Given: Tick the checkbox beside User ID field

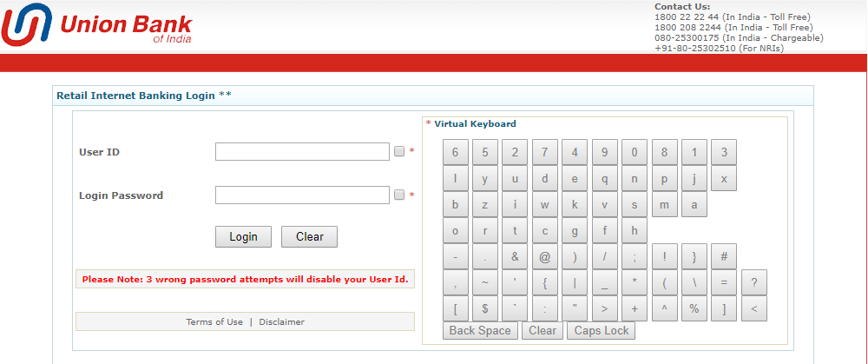Looking at the screenshot, I should 399,151.
